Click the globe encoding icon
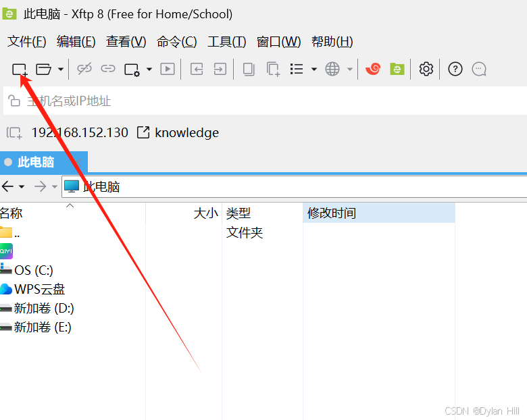Image resolution: width=527 pixels, height=420 pixels. [332, 70]
